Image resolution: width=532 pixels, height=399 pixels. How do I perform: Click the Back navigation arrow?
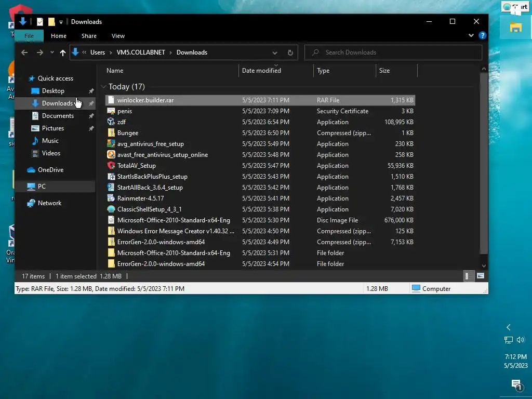pos(24,52)
